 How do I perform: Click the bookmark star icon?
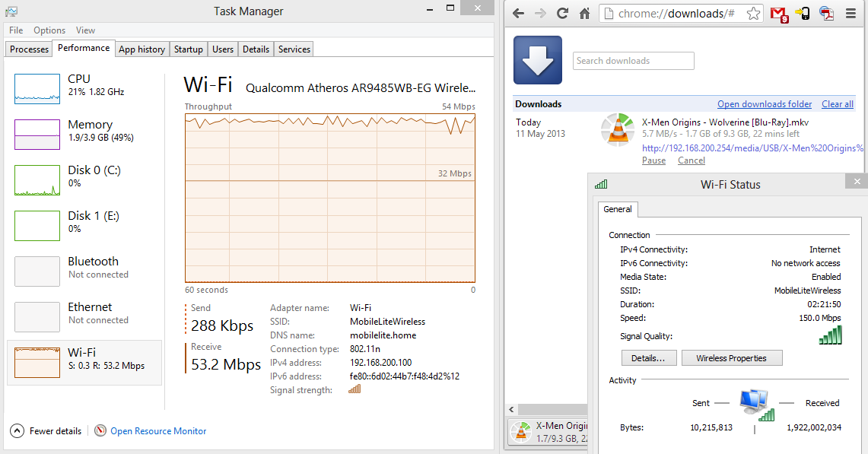752,14
